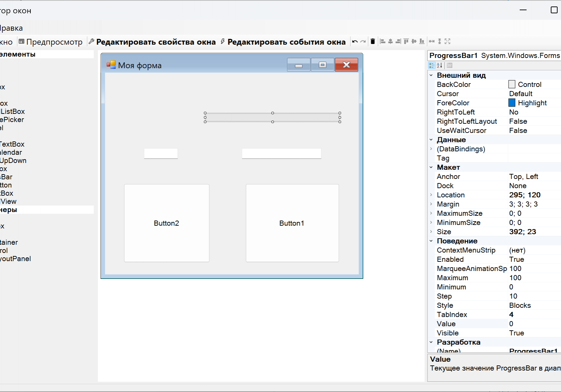
Task: Expand the Location property
Action: [431, 195]
